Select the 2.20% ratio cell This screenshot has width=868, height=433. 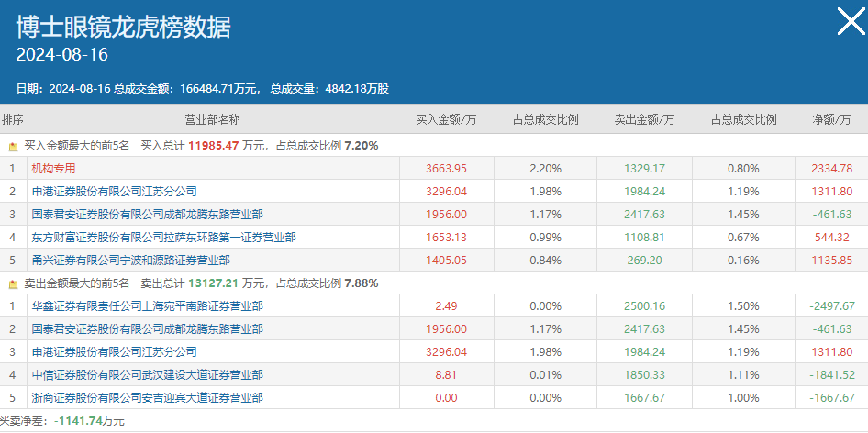point(545,168)
